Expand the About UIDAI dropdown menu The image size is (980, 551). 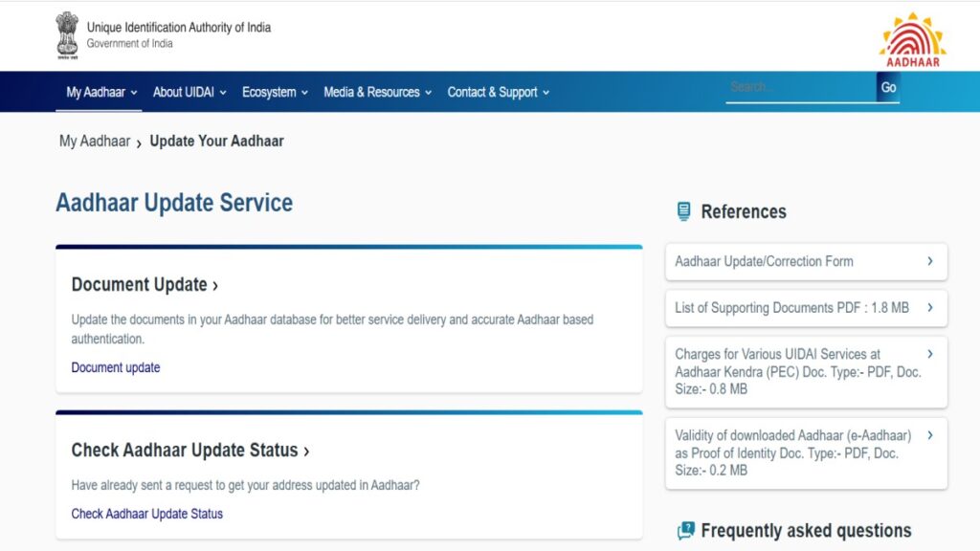pos(189,93)
